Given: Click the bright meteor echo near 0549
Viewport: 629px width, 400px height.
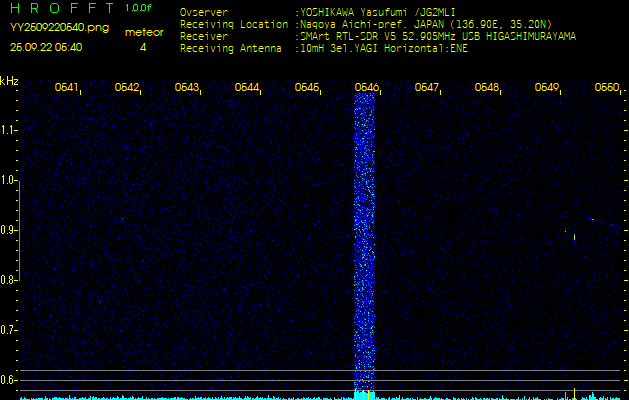Looking at the screenshot, I should click(x=574, y=237).
